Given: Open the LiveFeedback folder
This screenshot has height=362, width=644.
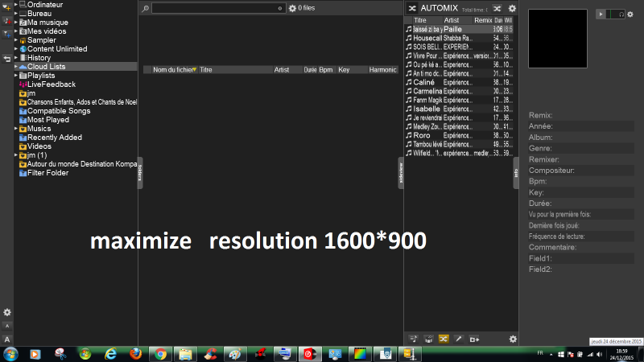Looking at the screenshot, I should [x=52, y=84].
